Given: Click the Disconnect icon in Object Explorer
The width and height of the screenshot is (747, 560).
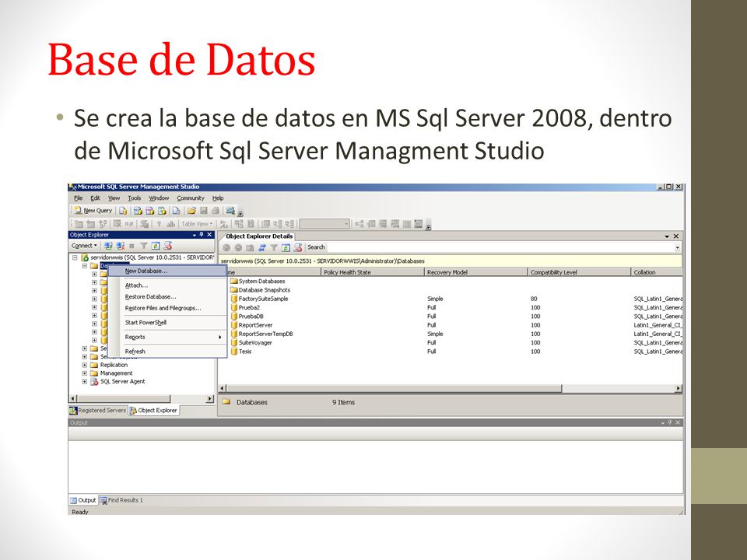Looking at the screenshot, I should click(120, 246).
